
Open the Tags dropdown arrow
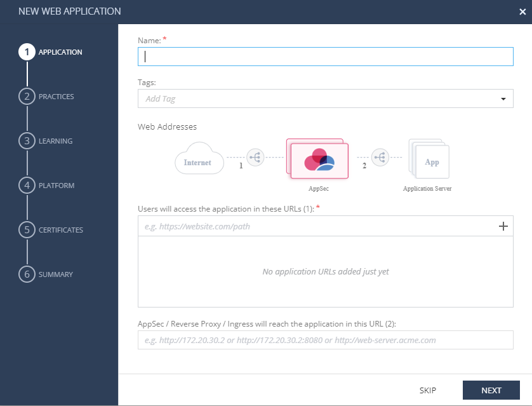pos(503,98)
